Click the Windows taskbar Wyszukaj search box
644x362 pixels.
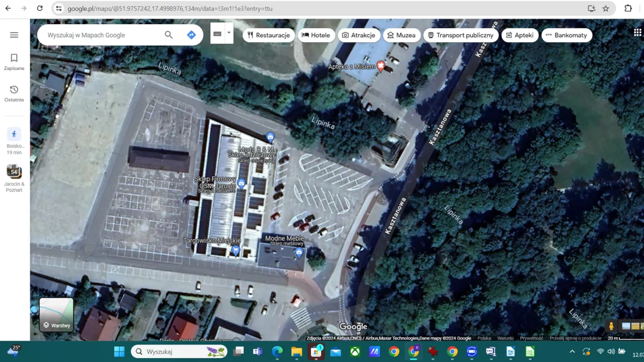[x=179, y=352]
